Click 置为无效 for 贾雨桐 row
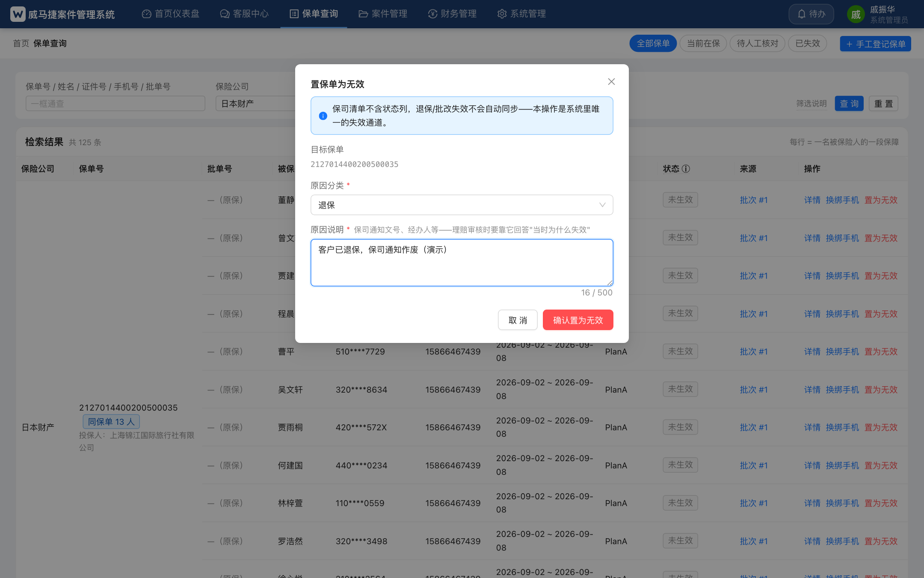The image size is (924, 578). (881, 427)
